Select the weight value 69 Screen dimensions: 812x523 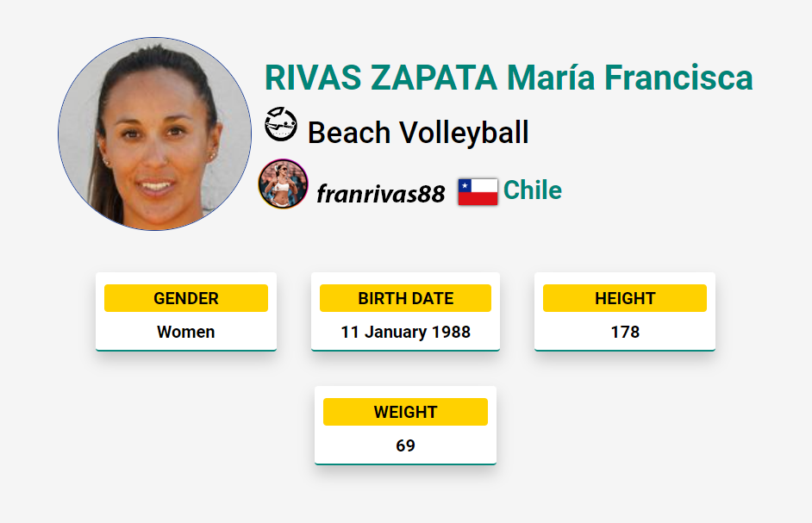pyautogui.click(x=405, y=445)
